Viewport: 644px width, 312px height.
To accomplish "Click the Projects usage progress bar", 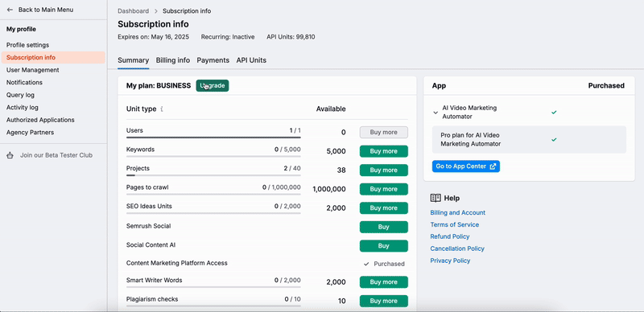I will pyautogui.click(x=213, y=175).
